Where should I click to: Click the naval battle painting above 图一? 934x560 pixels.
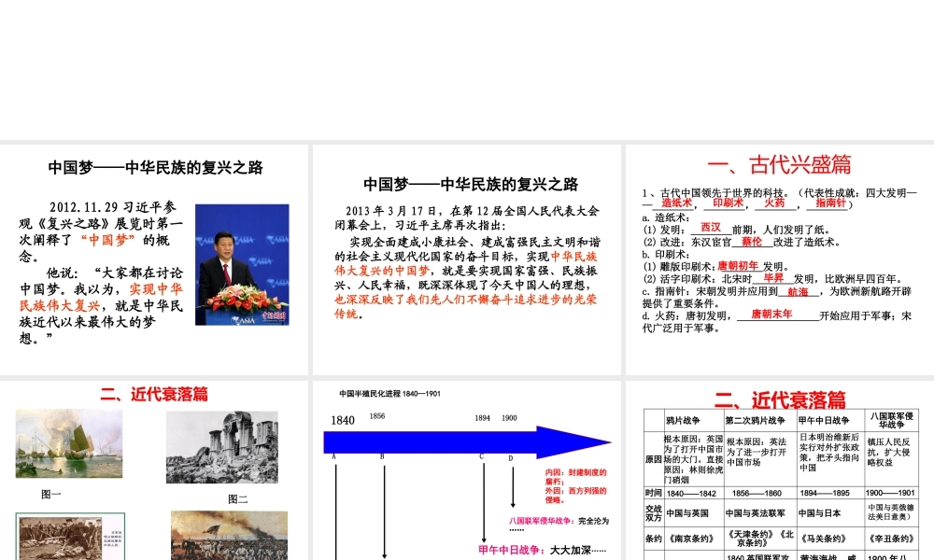(69, 443)
